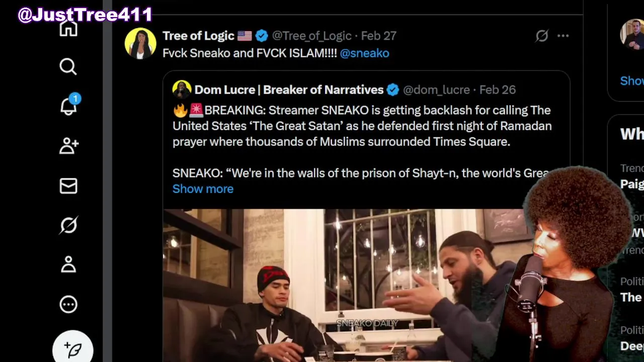Open Notifications bell icon
Viewport: 644px width, 362px height.
click(x=68, y=106)
